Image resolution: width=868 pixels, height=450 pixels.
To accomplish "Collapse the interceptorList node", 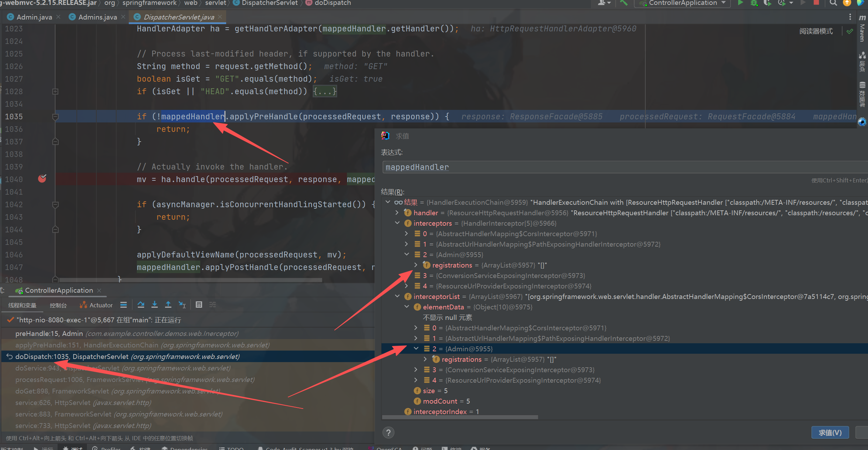I will pos(397,296).
